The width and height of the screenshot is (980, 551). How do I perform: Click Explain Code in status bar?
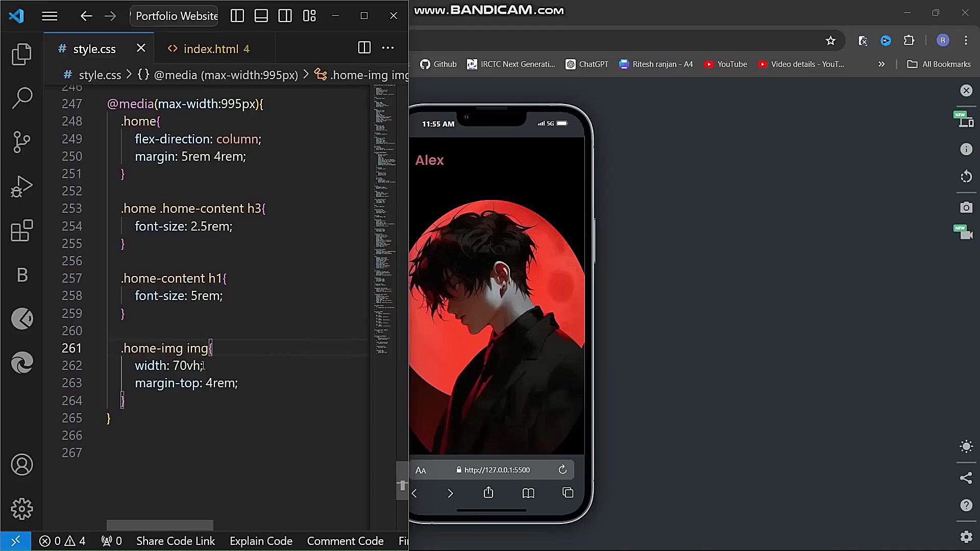point(261,541)
